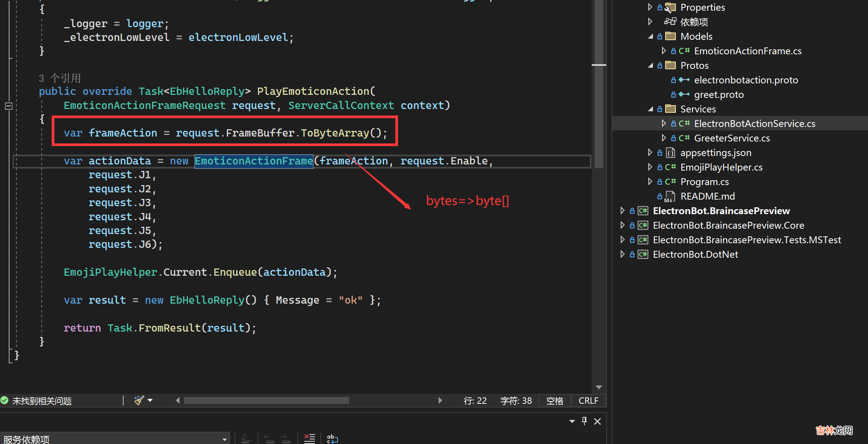
Task: Click green no-issues-found check indicator
Action: pyautogui.click(x=5, y=400)
